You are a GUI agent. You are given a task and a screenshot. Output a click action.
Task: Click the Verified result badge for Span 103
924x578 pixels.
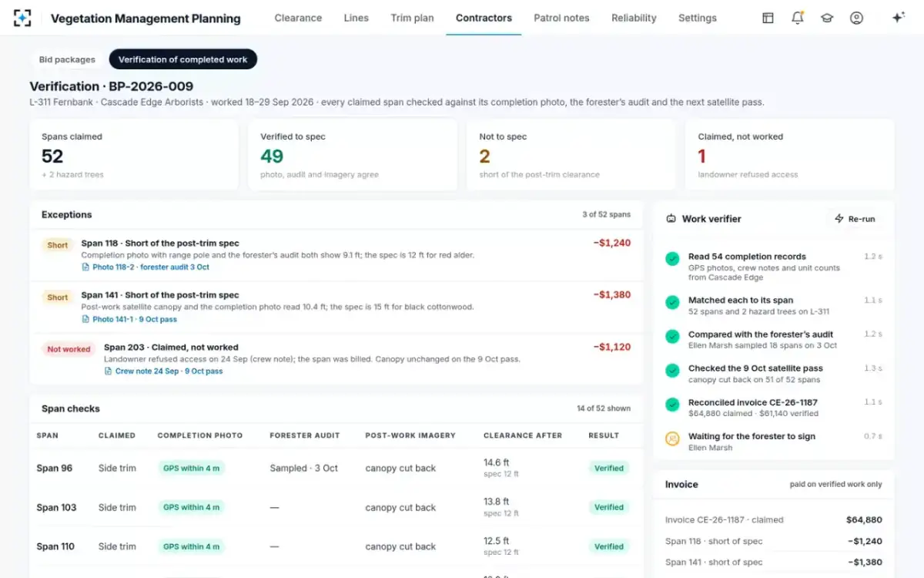(608, 507)
